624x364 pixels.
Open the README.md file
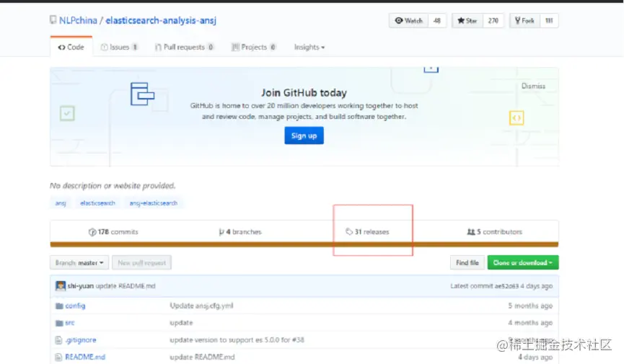(x=85, y=357)
